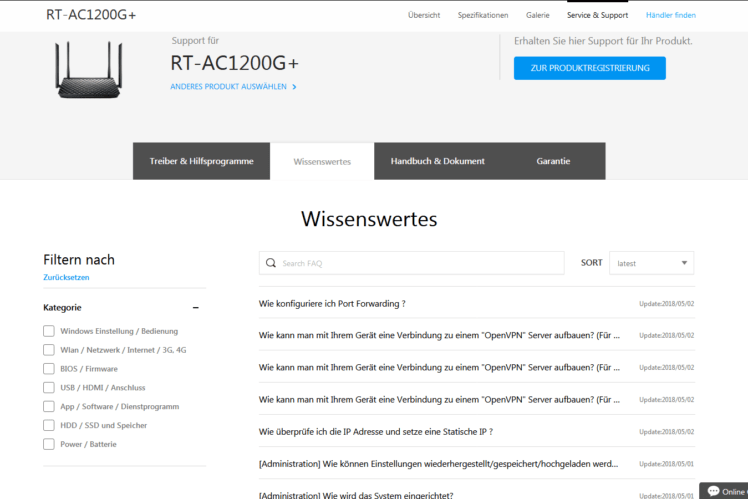
Task: Open Galerie in top navigation
Action: (538, 15)
